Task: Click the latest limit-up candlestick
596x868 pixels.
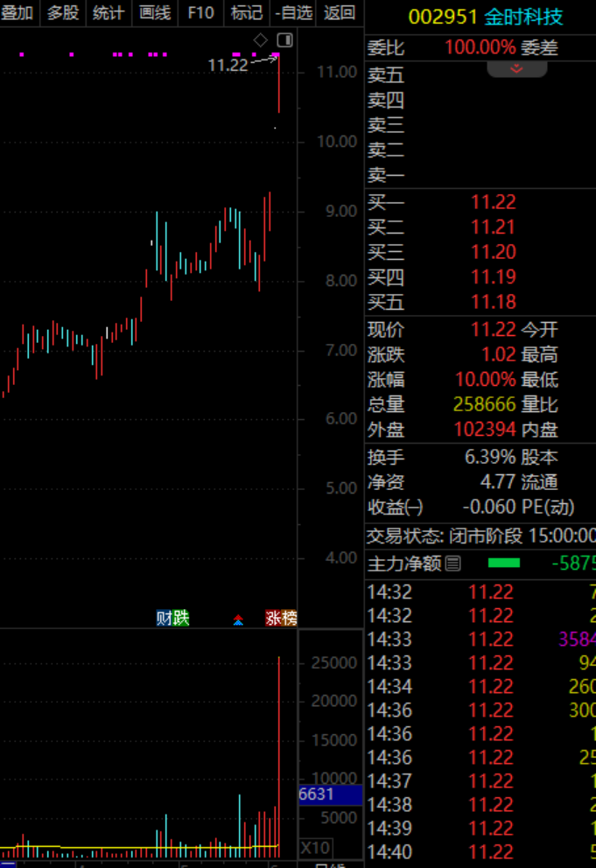Action: (x=278, y=83)
